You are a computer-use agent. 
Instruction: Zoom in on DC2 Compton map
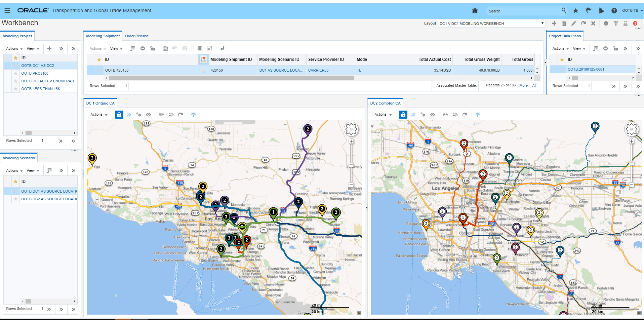pos(632,141)
